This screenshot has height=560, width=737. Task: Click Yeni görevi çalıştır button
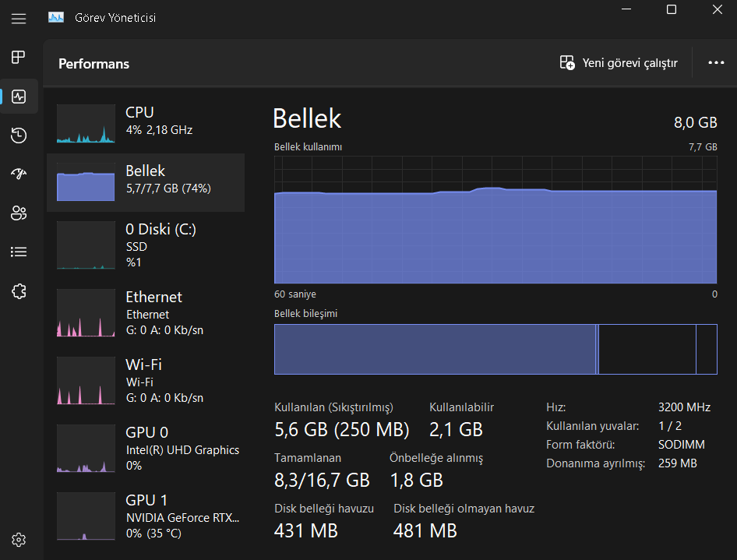[x=619, y=63]
